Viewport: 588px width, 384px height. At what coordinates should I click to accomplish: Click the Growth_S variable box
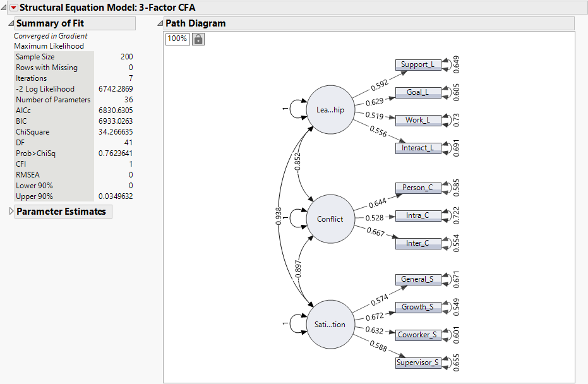[417, 307]
